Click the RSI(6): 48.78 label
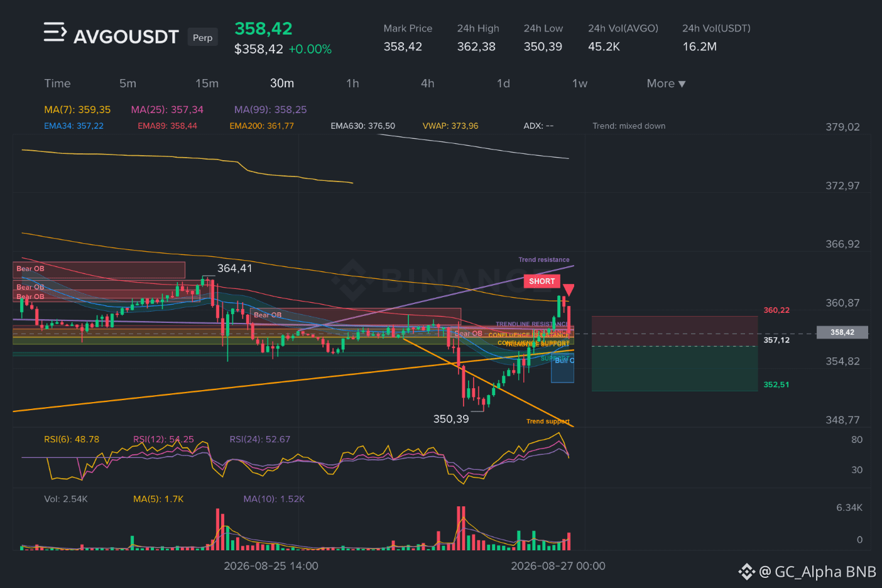The image size is (882, 588). pos(72,440)
